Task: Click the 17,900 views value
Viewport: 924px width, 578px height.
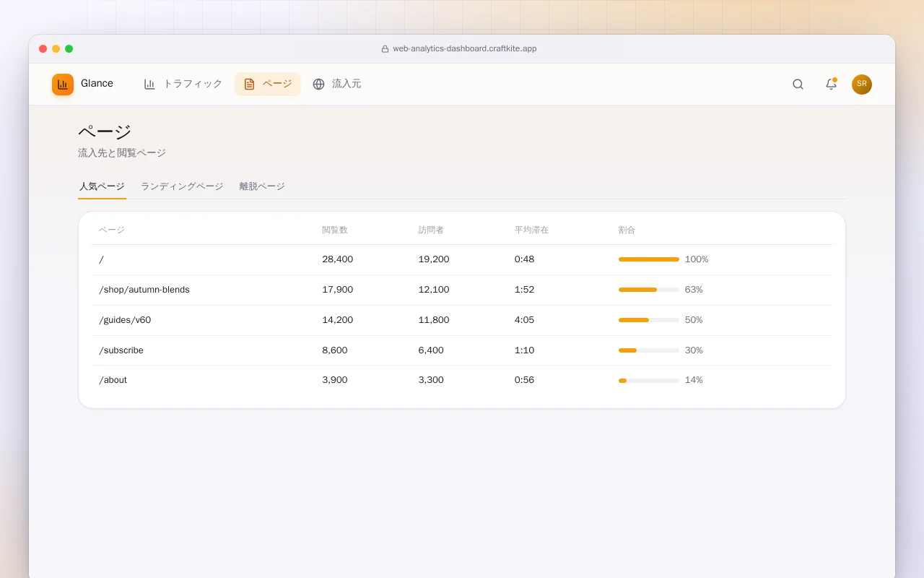Action: [x=338, y=290]
